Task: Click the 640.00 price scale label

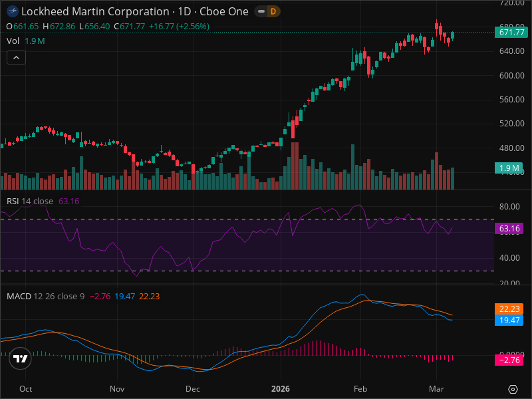Action: (511, 51)
